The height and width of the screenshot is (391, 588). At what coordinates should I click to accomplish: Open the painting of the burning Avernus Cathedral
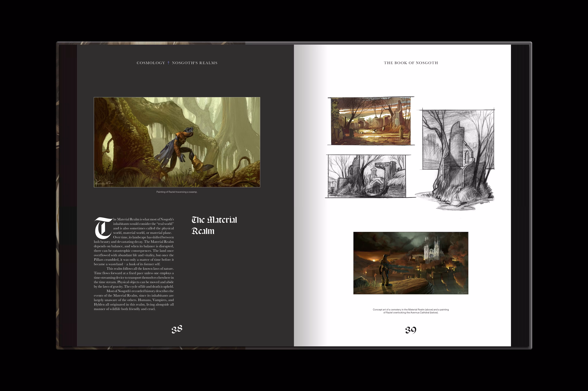[411, 263]
